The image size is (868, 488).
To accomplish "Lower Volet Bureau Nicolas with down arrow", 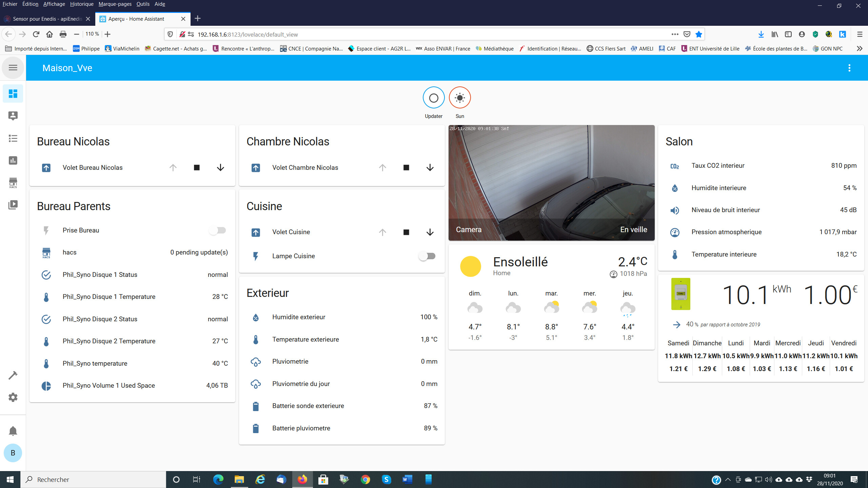I will point(220,168).
